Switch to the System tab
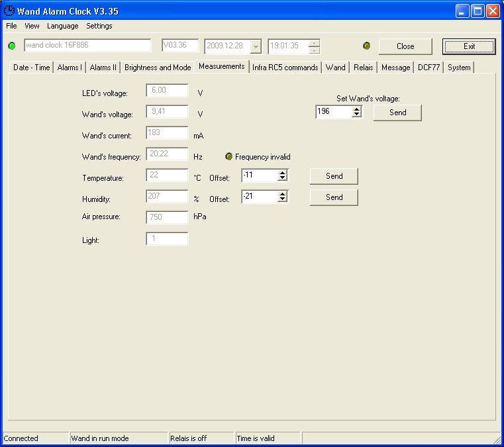 459,68
